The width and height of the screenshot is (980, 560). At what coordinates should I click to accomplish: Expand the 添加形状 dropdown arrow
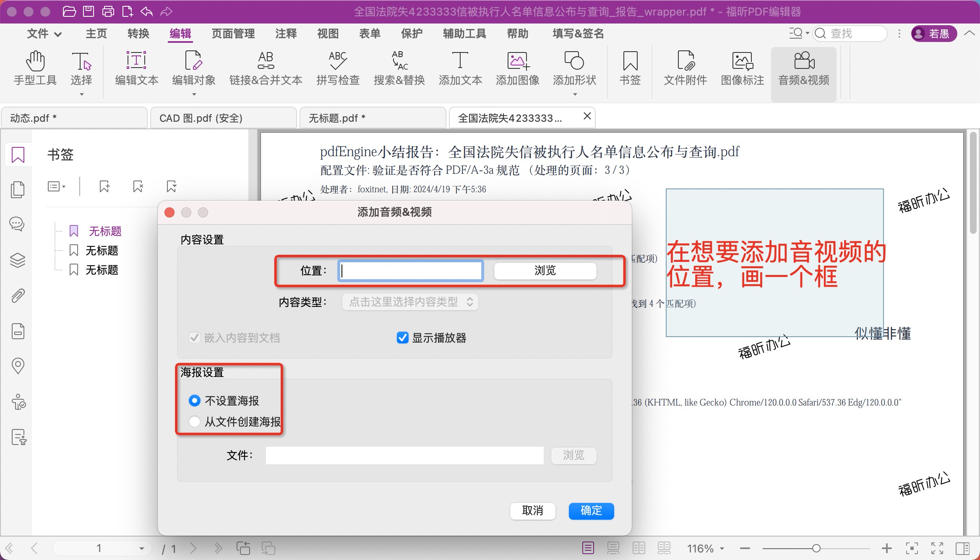tap(575, 94)
